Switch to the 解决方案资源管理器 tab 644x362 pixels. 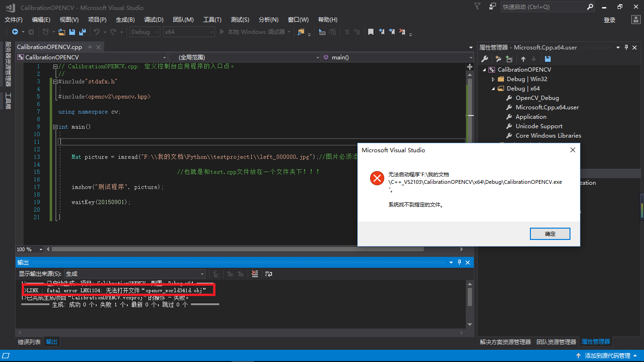(x=505, y=342)
